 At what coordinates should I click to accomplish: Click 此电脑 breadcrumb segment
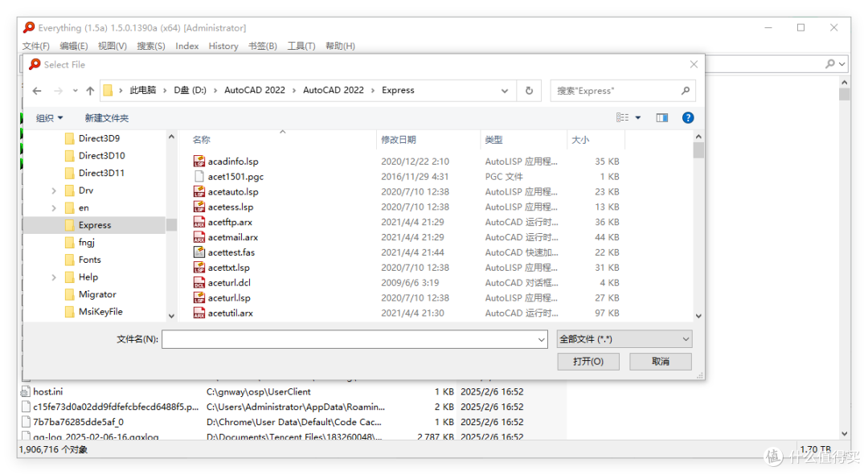(143, 90)
